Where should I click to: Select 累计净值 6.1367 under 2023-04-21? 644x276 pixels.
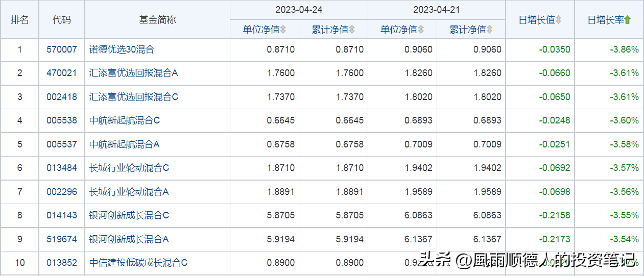488,239
